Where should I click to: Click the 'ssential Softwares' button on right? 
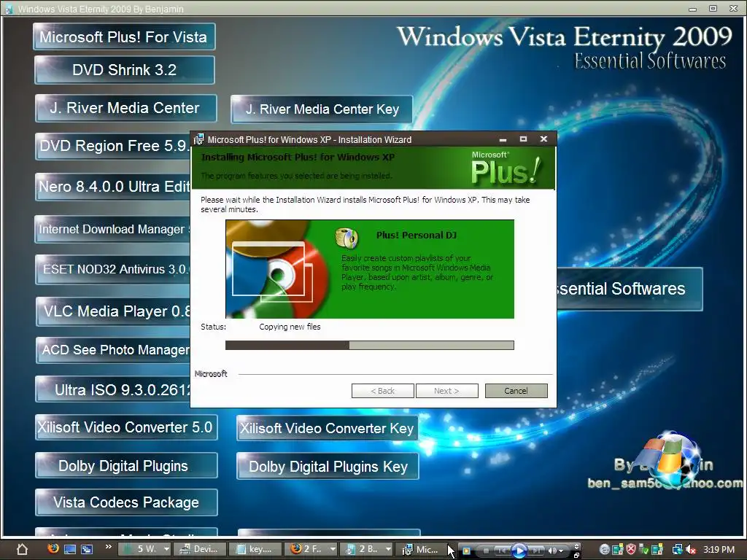pos(630,289)
